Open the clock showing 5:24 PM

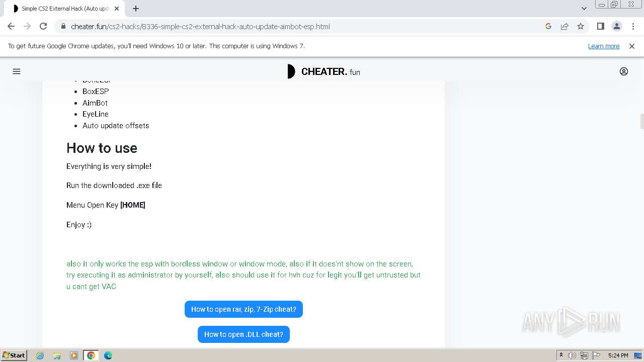618,355
